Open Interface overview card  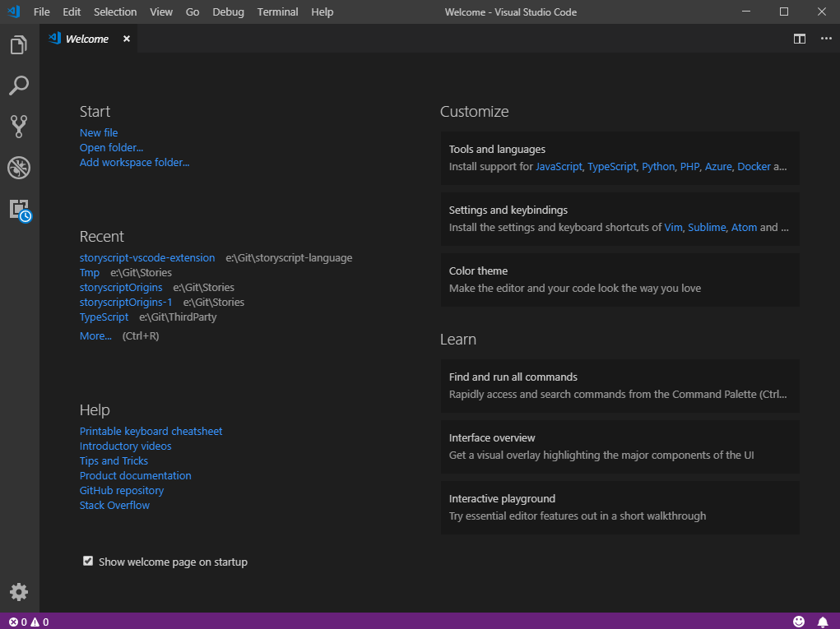click(620, 447)
